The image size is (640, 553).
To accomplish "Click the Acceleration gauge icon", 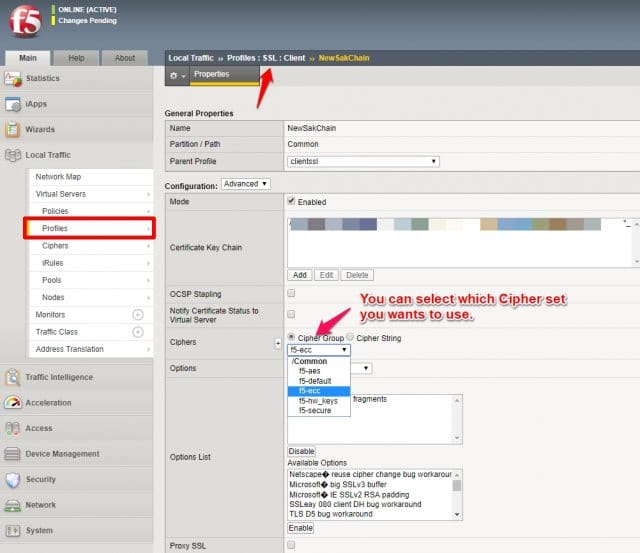I will point(13,403).
